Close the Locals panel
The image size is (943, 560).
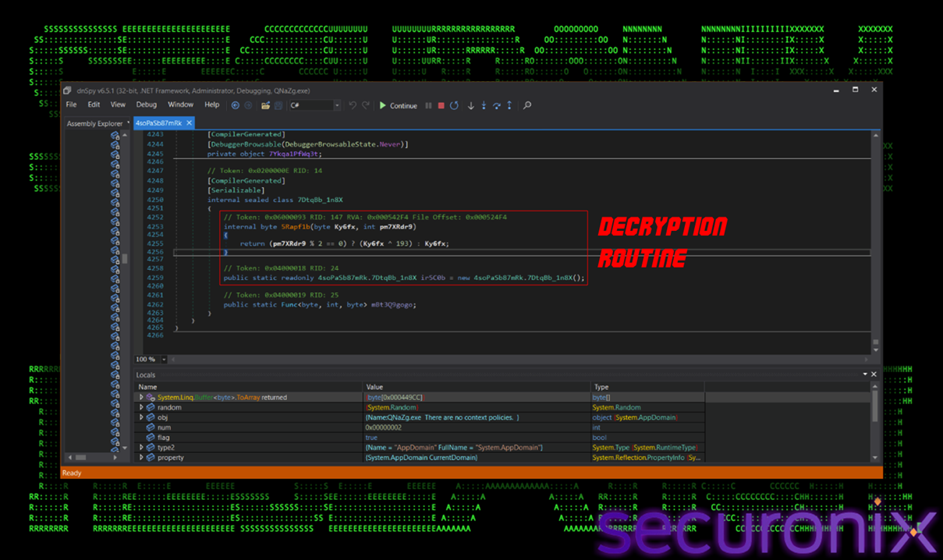[874, 374]
